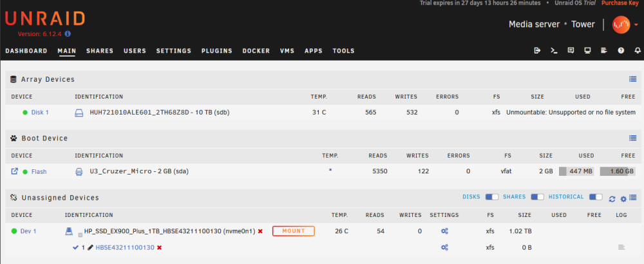This screenshot has width=644, height=264.
Task: Open the Flash device link
Action: tap(39, 172)
